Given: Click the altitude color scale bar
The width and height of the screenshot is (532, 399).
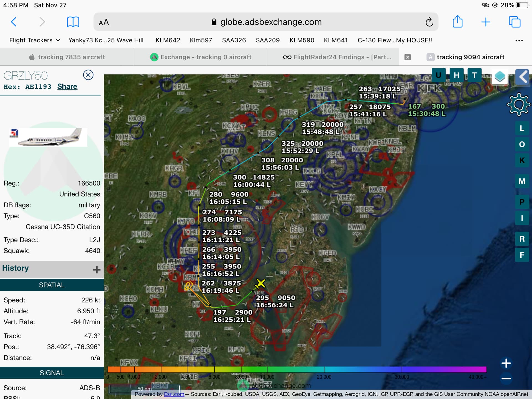Looking at the screenshot, I should point(296,369).
